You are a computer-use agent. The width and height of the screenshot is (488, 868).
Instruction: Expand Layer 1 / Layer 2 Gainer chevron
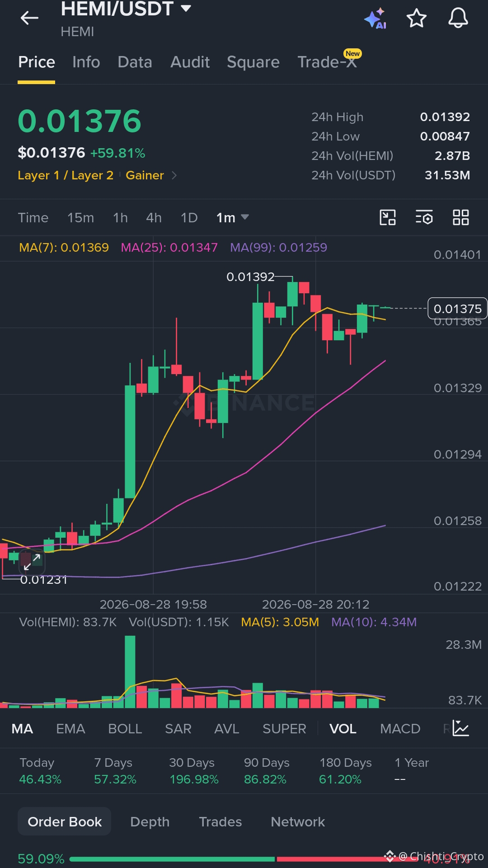174,175
